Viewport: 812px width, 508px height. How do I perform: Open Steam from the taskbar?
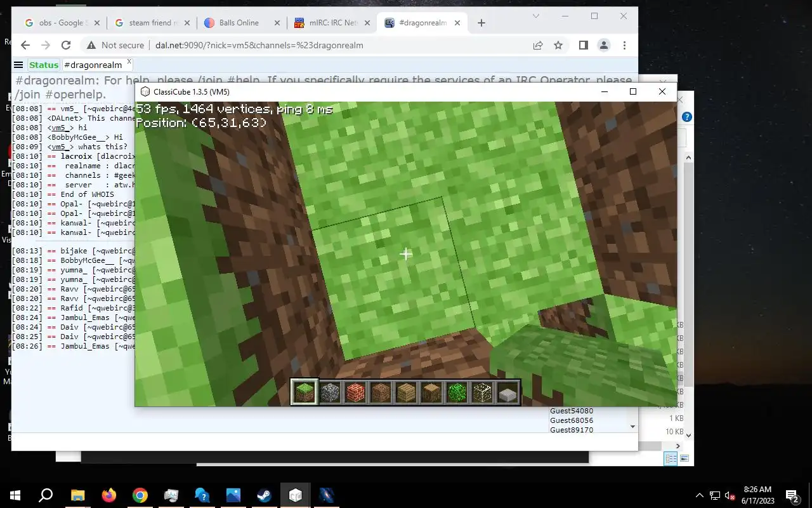(264, 495)
